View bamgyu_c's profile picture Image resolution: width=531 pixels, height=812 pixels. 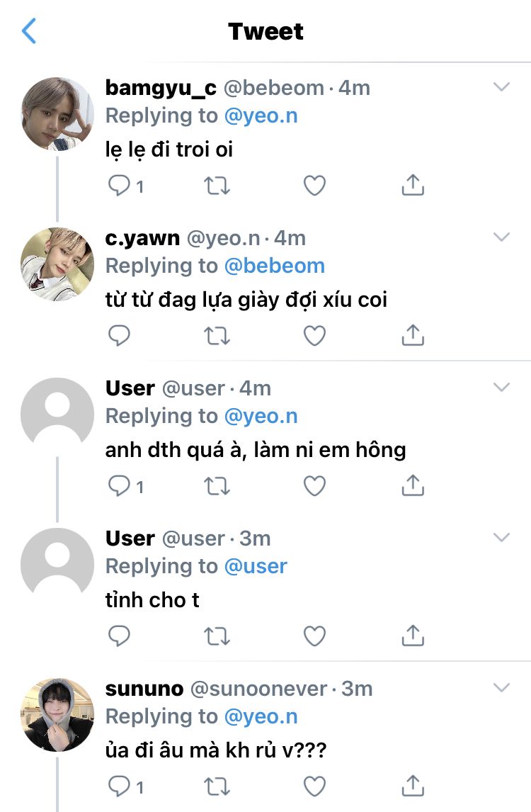(57, 114)
